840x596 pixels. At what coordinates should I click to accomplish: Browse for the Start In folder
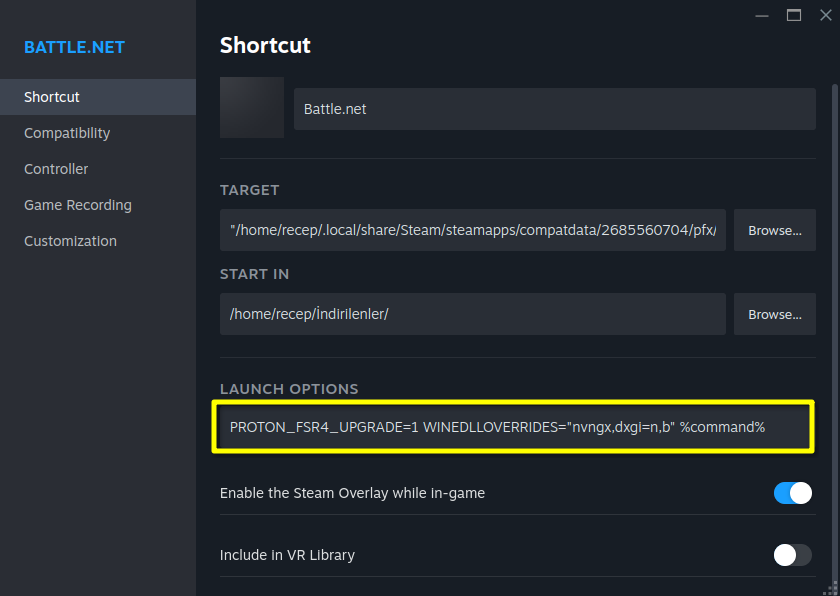click(x=775, y=314)
